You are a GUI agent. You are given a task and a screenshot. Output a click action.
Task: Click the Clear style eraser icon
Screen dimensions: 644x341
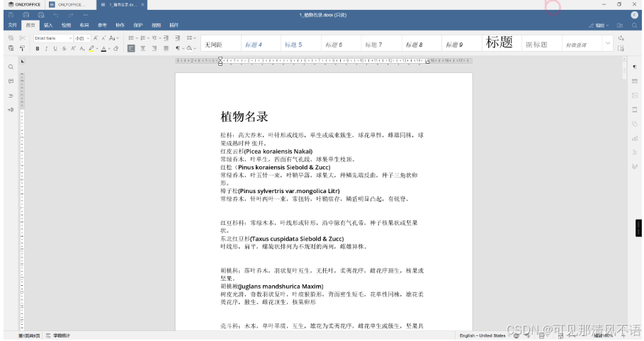[x=116, y=48]
